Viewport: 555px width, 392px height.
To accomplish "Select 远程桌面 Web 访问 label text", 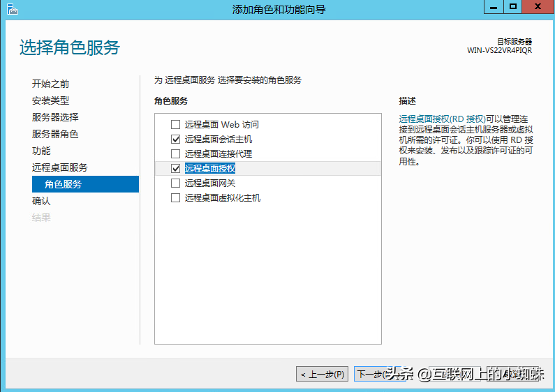I will [222, 125].
